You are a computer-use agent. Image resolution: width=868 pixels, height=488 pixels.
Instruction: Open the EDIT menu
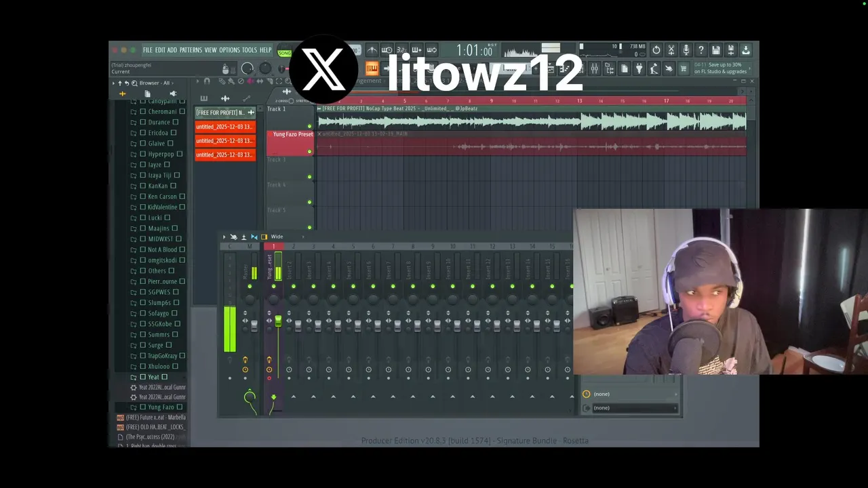coord(160,50)
